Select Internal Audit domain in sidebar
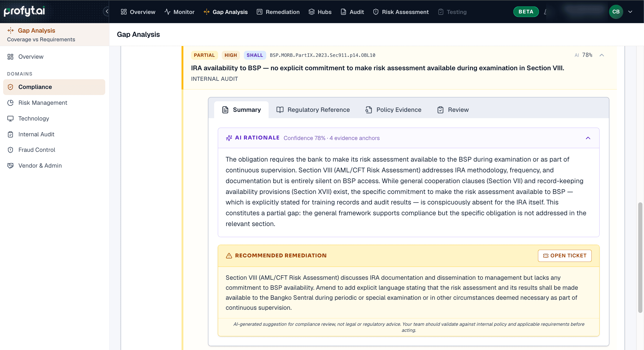The height and width of the screenshot is (350, 644). pos(54,134)
